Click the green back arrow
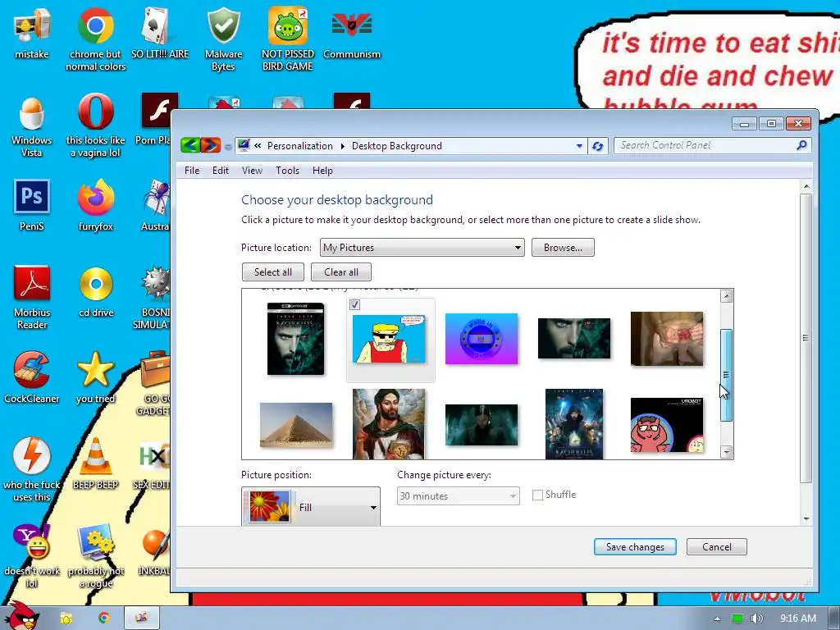Screen dimensions: 840x630 pyautogui.click(x=190, y=145)
